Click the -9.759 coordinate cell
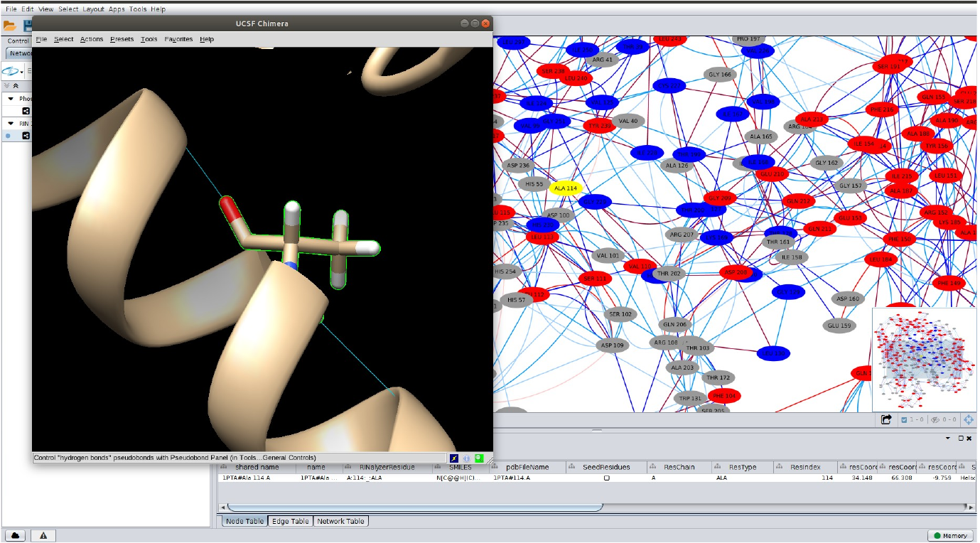Screen dimensions: 980x543 coord(937,478)
